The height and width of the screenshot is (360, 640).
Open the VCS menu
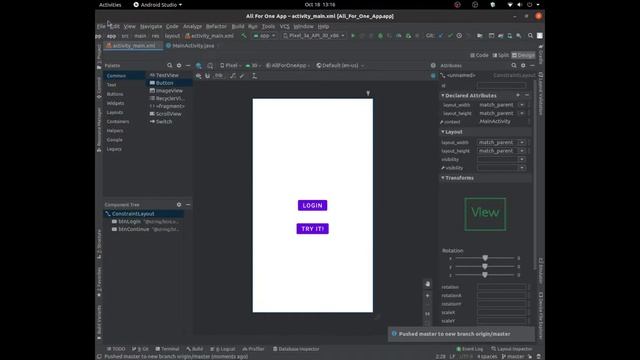(284, 27)
